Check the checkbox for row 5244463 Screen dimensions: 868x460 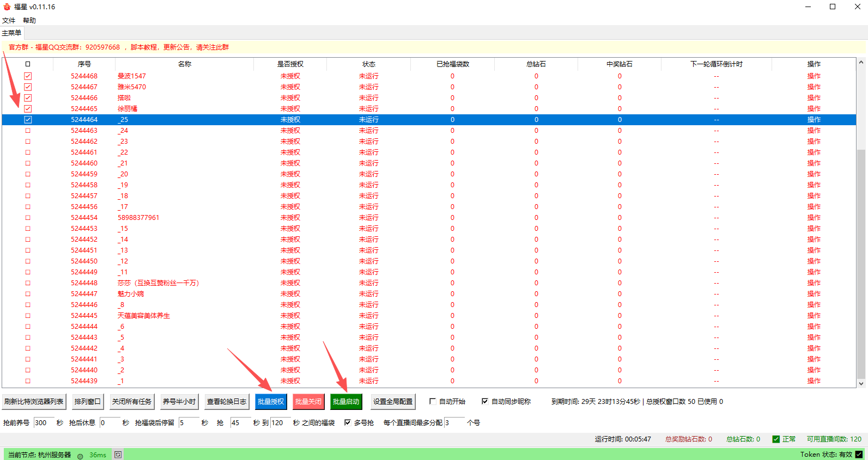tap(28, 131)
